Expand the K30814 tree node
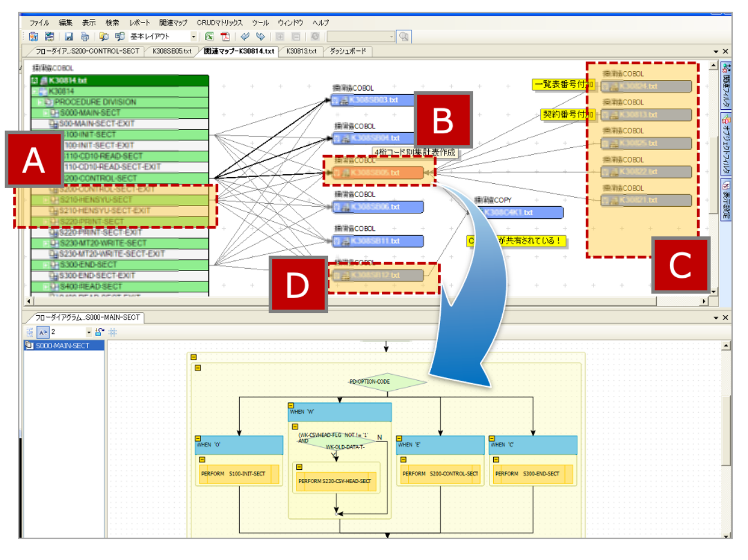The height and width of the screenshot is (560, 748). point(35,91)
